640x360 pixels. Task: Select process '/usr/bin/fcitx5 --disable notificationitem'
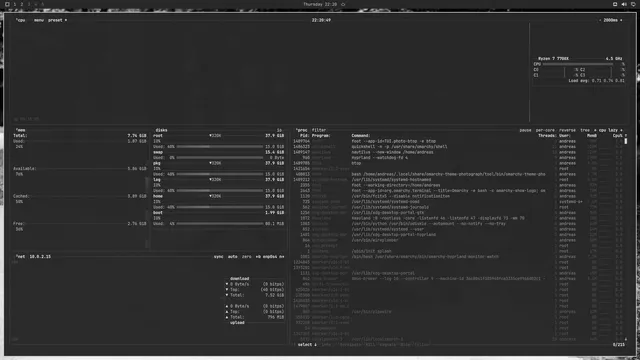coord(459,196)
